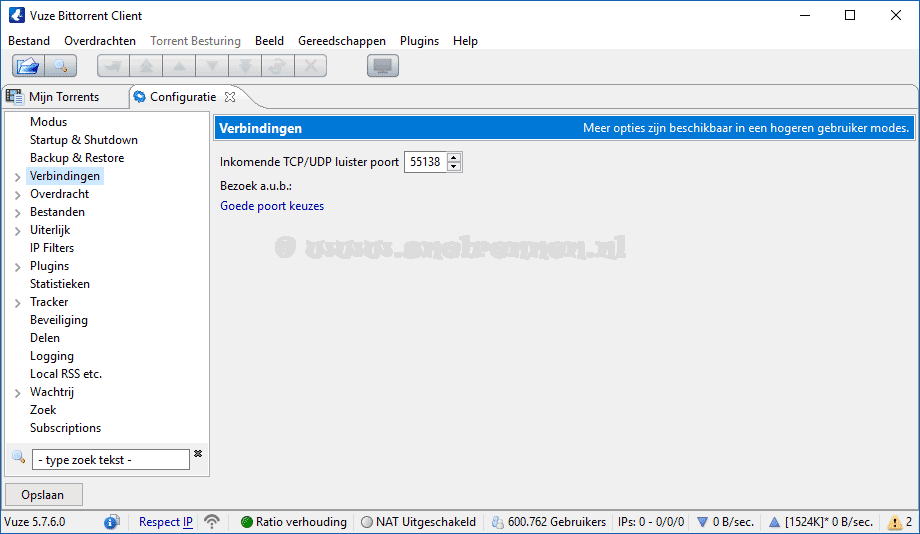Select Modus in the settings tree

point(49,121)
